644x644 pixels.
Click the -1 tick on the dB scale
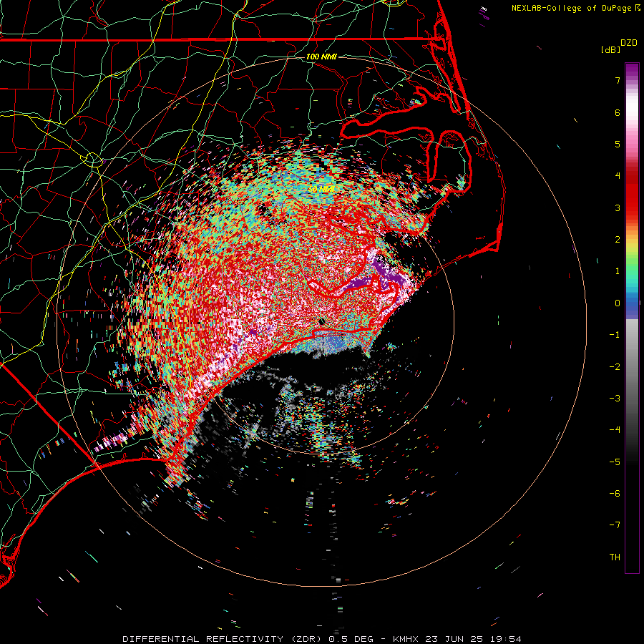(615, 335)
